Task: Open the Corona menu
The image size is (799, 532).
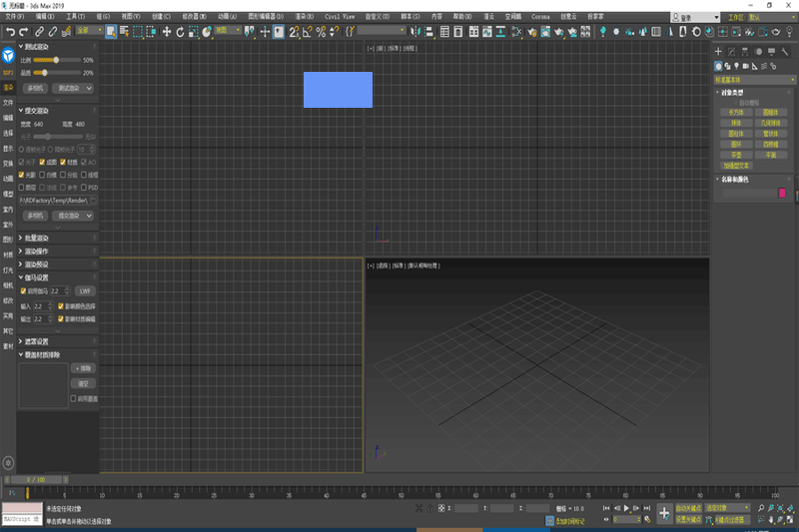Action: pyautogui.click(x=540, y=17)
